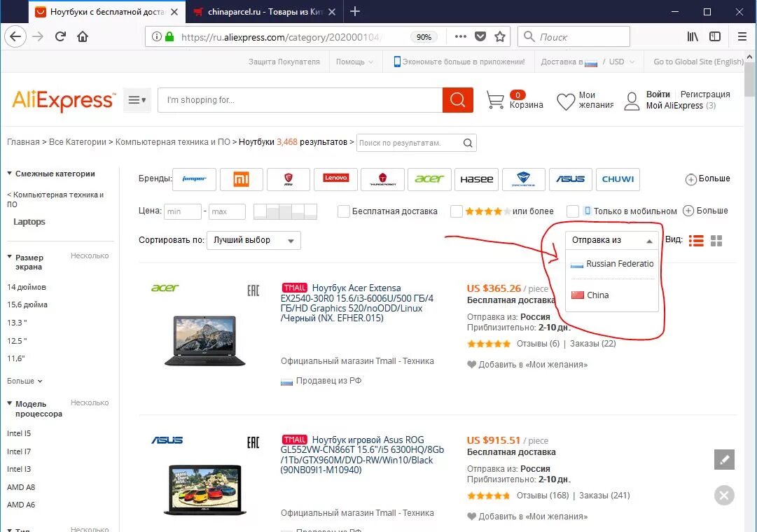Click the max price input

coord(227,211)
